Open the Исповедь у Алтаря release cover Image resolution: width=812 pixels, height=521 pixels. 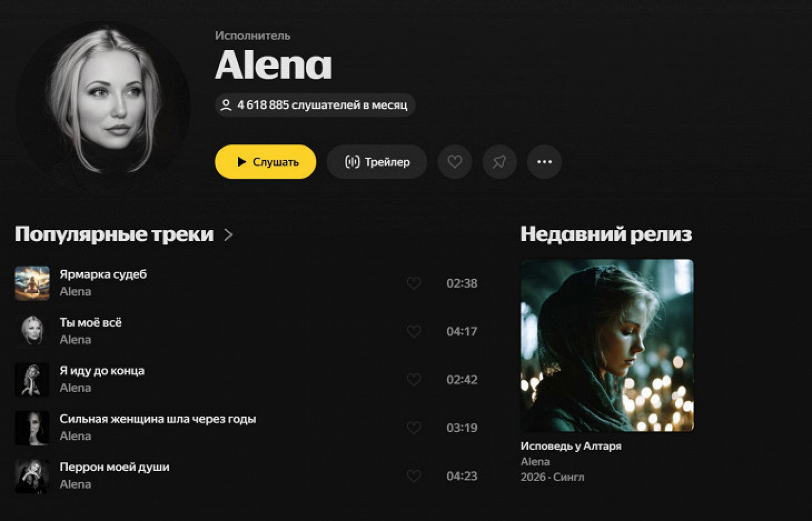(x=607, y=345)
